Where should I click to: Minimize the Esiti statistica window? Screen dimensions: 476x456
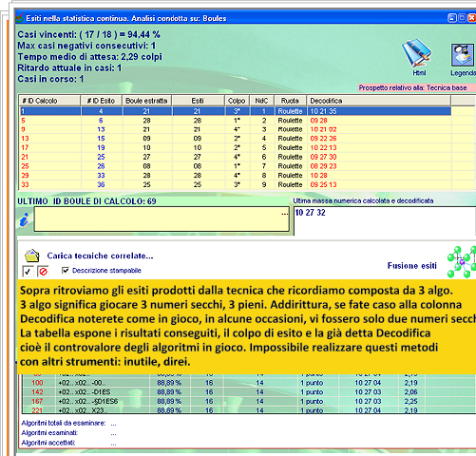(x=452, y=18)
